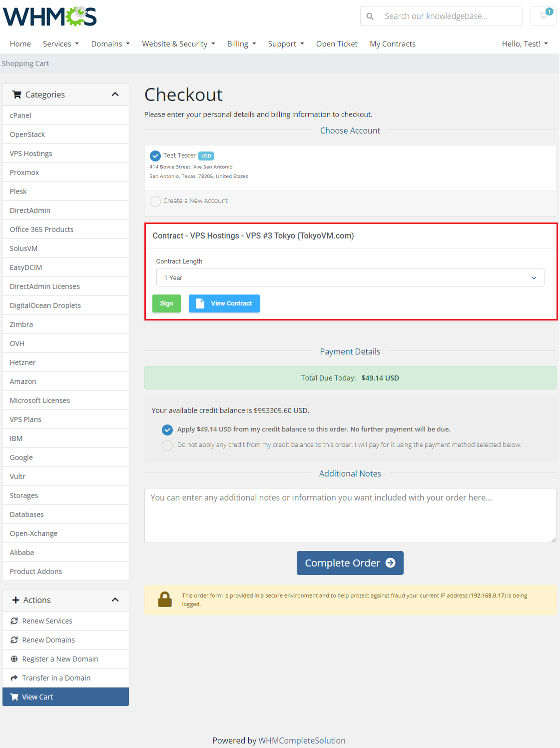Select the Zimbra category
Screen dimensions: 560x748
point(65,324)
